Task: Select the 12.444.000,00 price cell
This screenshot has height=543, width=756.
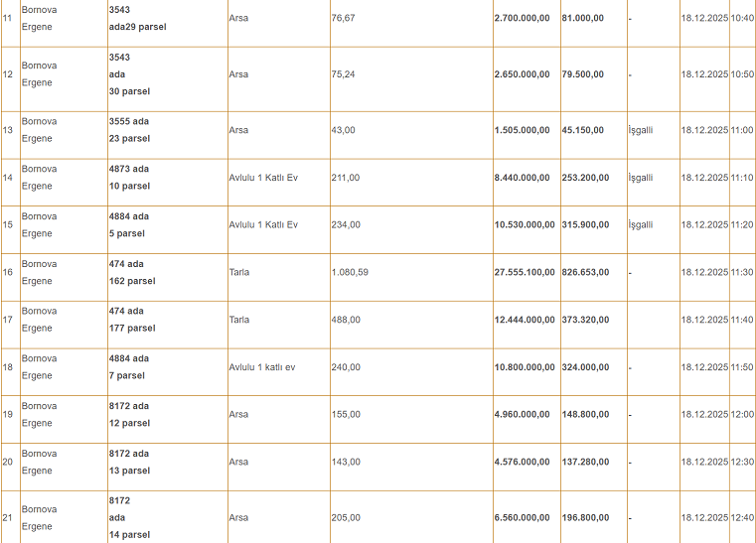Action: 525,320
